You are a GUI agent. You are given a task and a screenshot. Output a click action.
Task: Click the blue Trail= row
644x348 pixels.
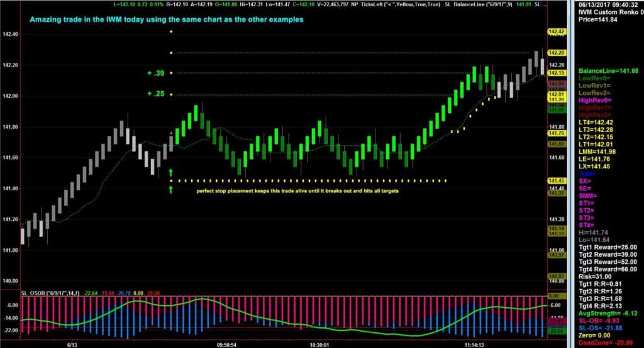pos(587,174)
